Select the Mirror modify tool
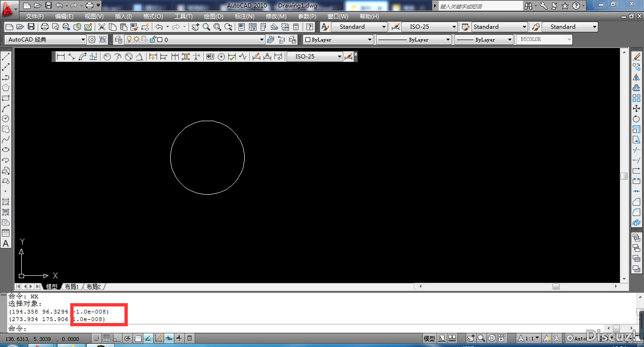Viewport: 644px width, 347px height. pyautogui.click(x=636, y=78)
